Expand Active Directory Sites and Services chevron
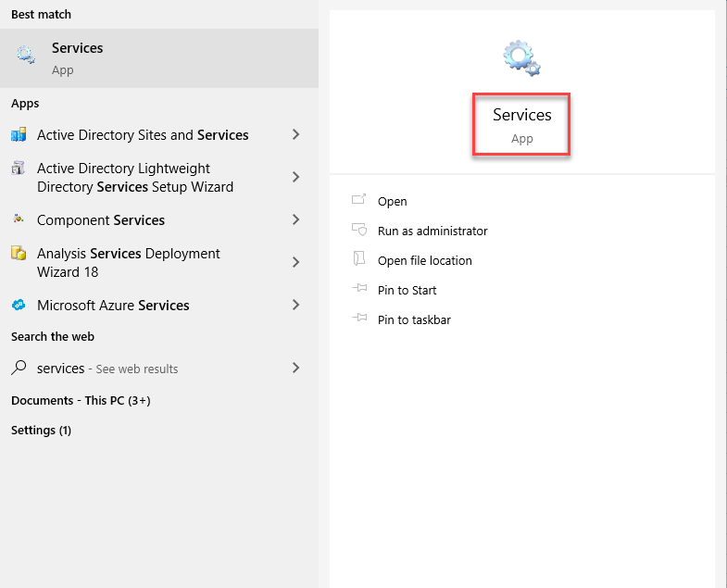 point(295,134)
